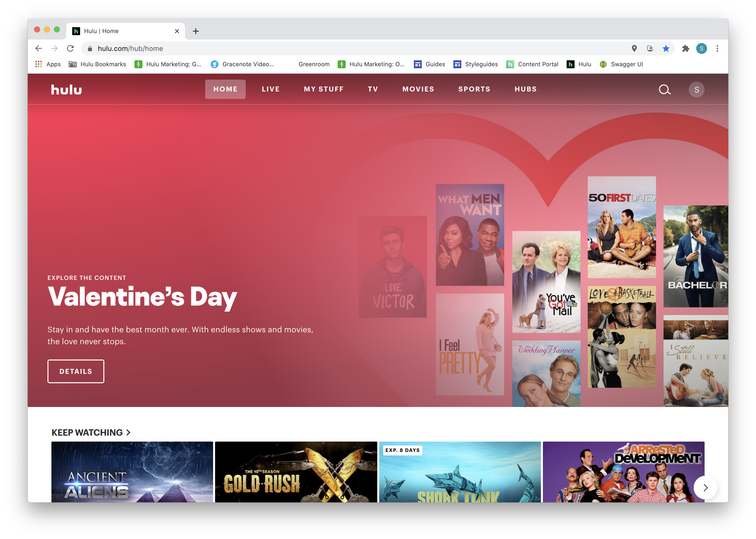Reload the page with refresh icon

click(x=70, y=48)
